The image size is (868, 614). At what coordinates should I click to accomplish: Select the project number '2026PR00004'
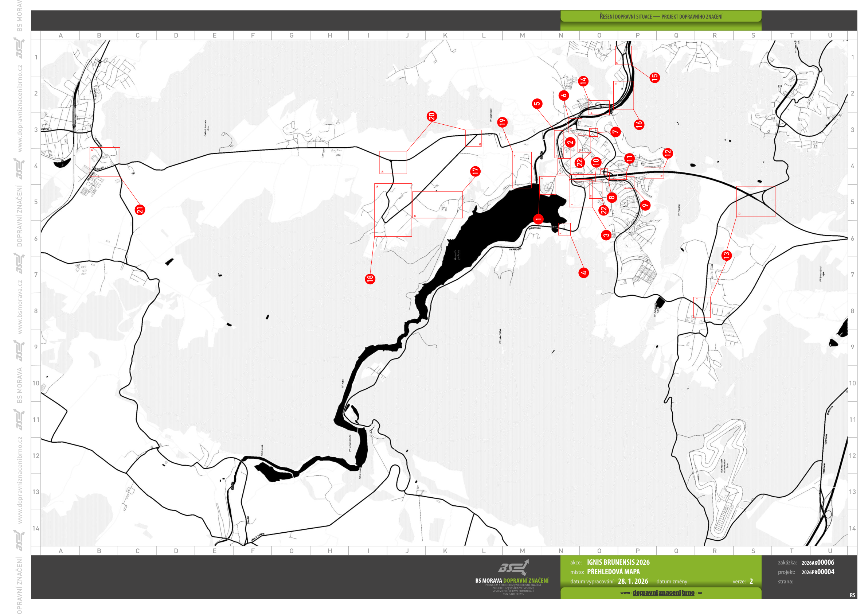coord(818,572)
